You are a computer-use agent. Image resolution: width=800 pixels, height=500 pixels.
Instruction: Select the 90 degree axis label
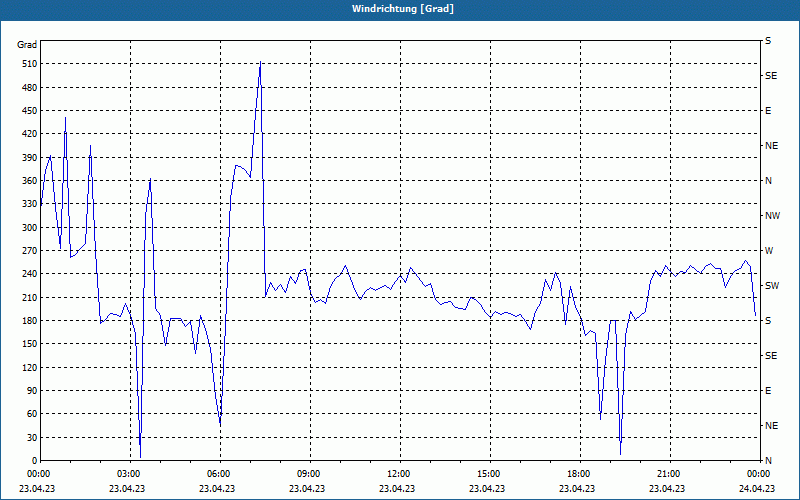33,391
